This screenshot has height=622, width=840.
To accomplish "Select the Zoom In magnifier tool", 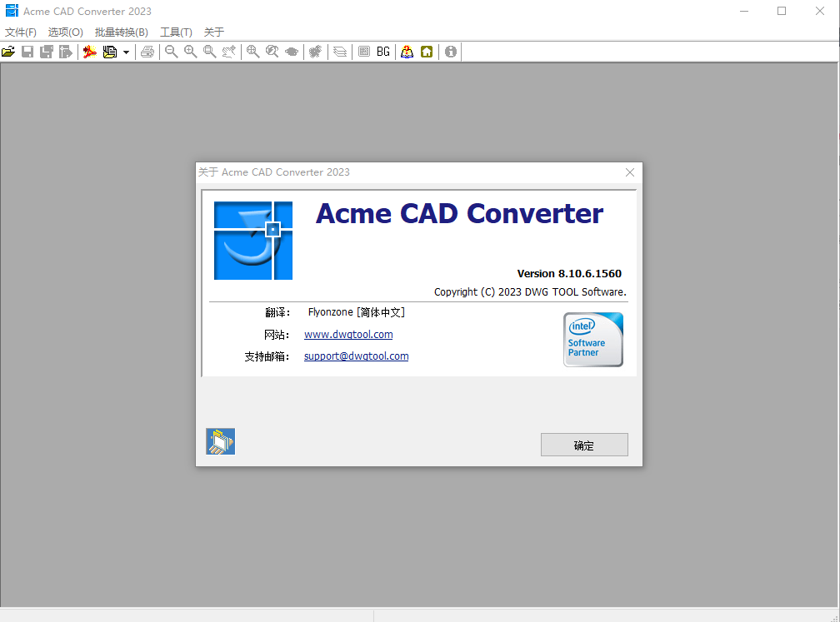I will click(x=191, y=52).
